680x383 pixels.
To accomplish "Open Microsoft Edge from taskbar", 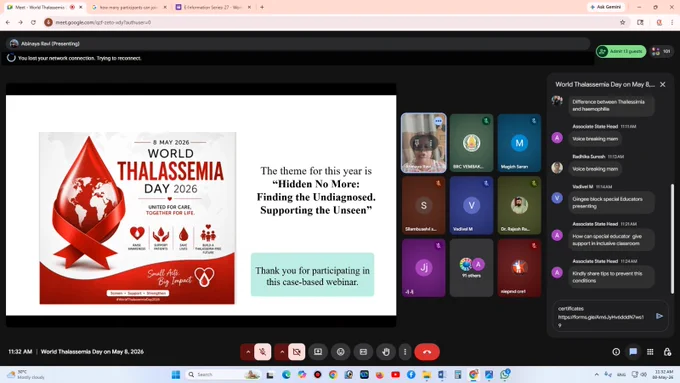I will click(x=286, y=375).
